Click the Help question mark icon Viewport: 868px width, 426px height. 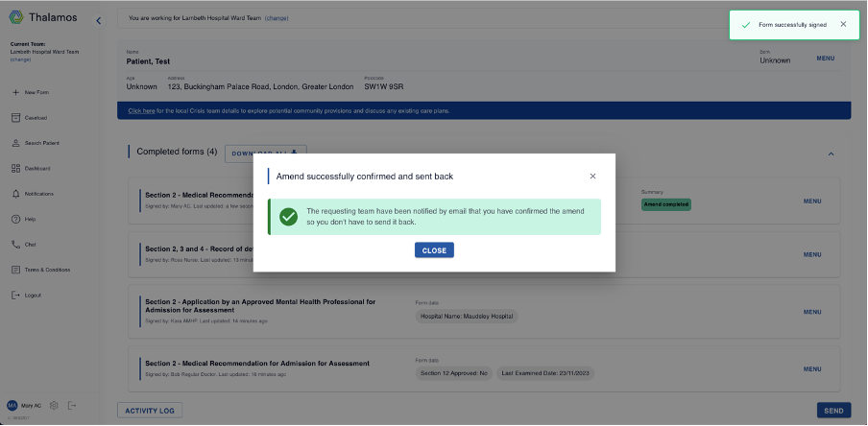tap(15, 219)
